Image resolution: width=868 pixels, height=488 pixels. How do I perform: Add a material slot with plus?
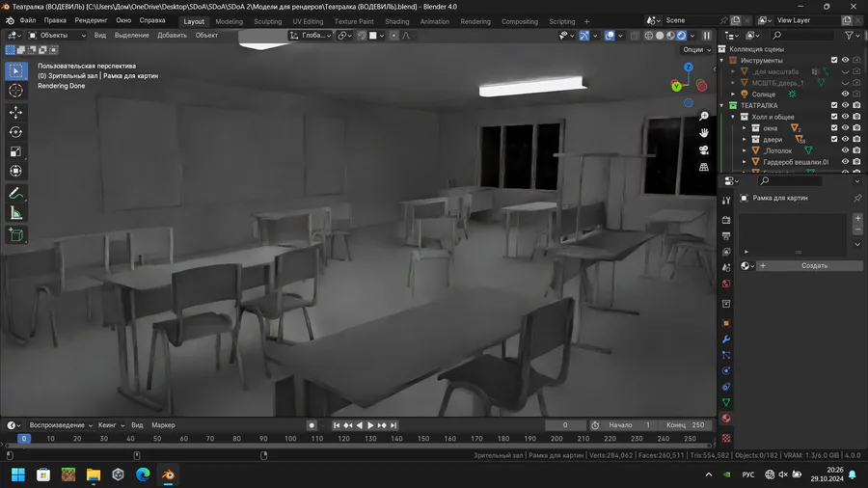pyautogui.click(x=857, y=218)
